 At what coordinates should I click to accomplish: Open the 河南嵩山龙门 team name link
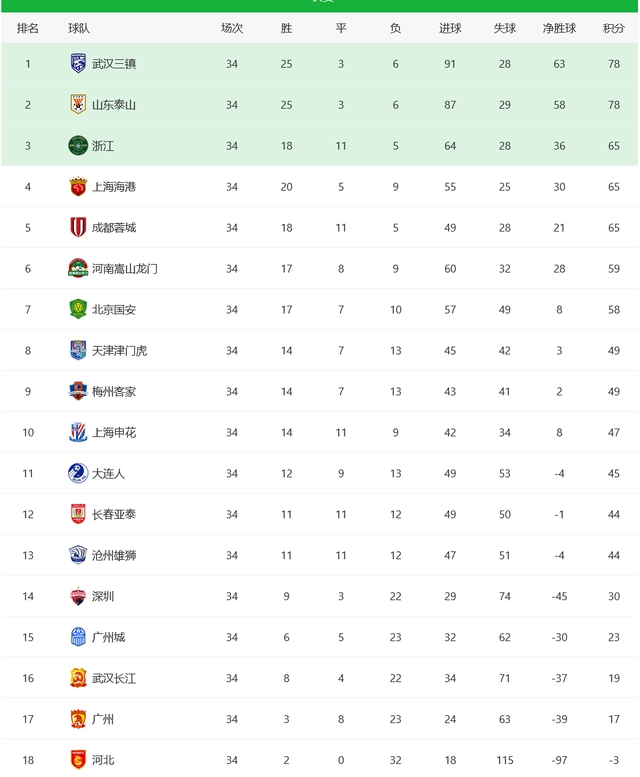124,269
